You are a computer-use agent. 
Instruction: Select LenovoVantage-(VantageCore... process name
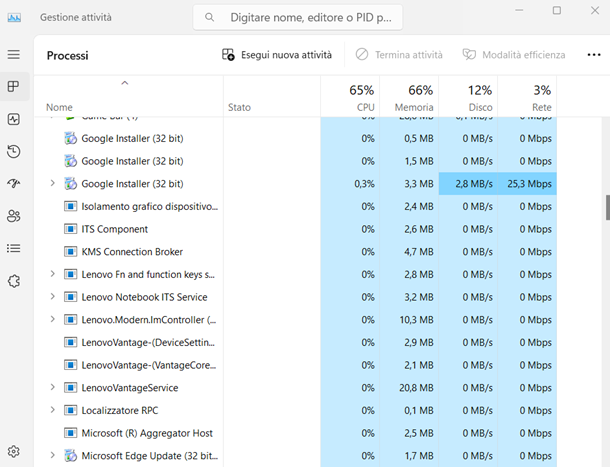(x=149, y=365)
